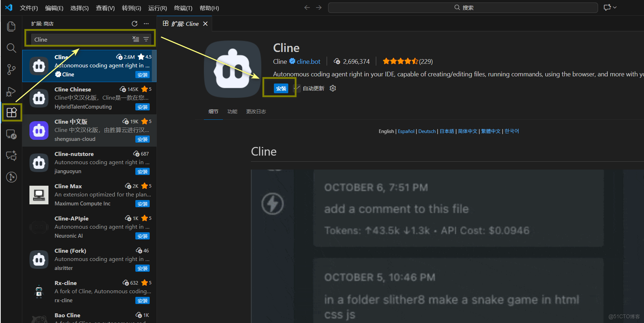Open the 编辑(E) menu

click(x=54, y=8)
